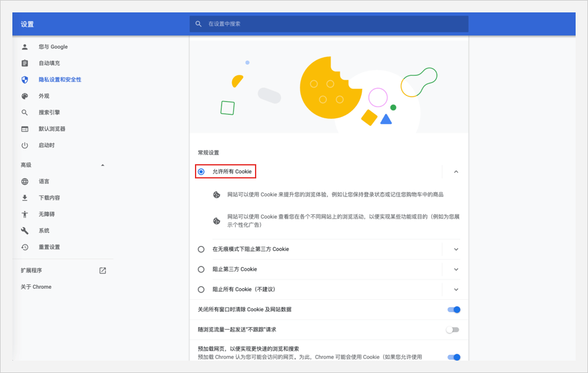Open 下载内容 settings page
The width and height of the screenshot is (588, 373).
coord(50,198)
